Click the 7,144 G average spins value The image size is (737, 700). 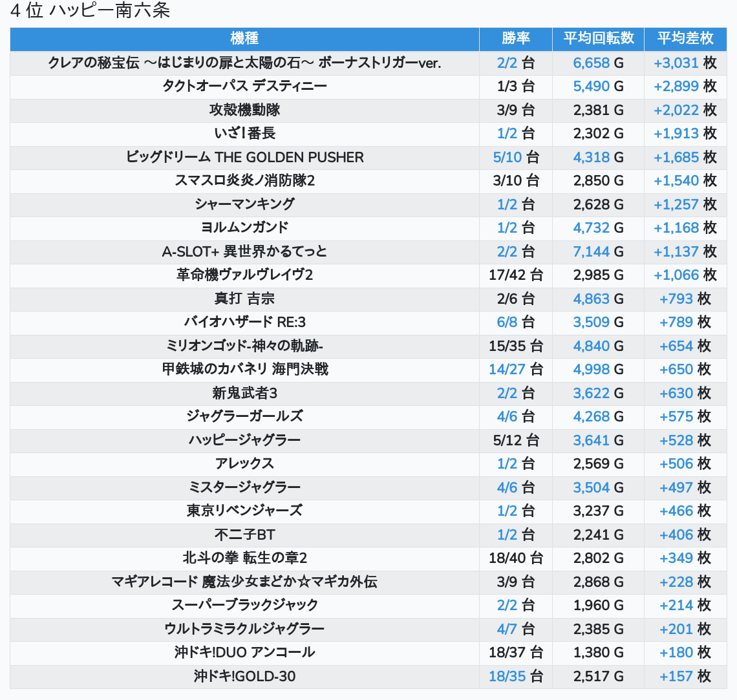[x=599, y=252]
